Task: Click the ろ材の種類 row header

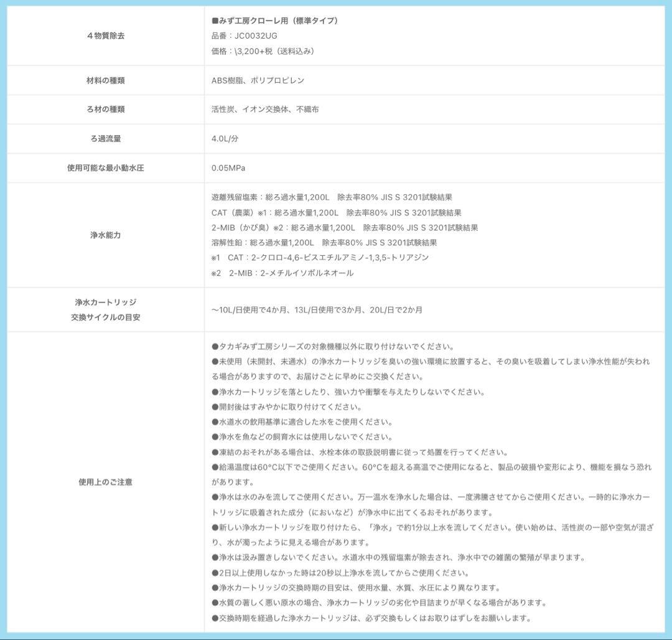Action: click(x=105, y=109)
